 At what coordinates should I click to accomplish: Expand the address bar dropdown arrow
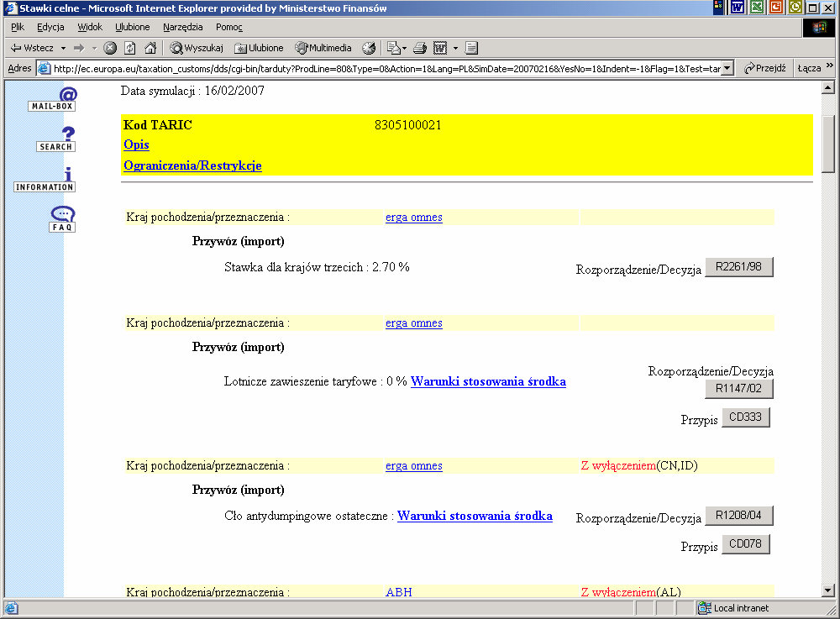(727, 69)
